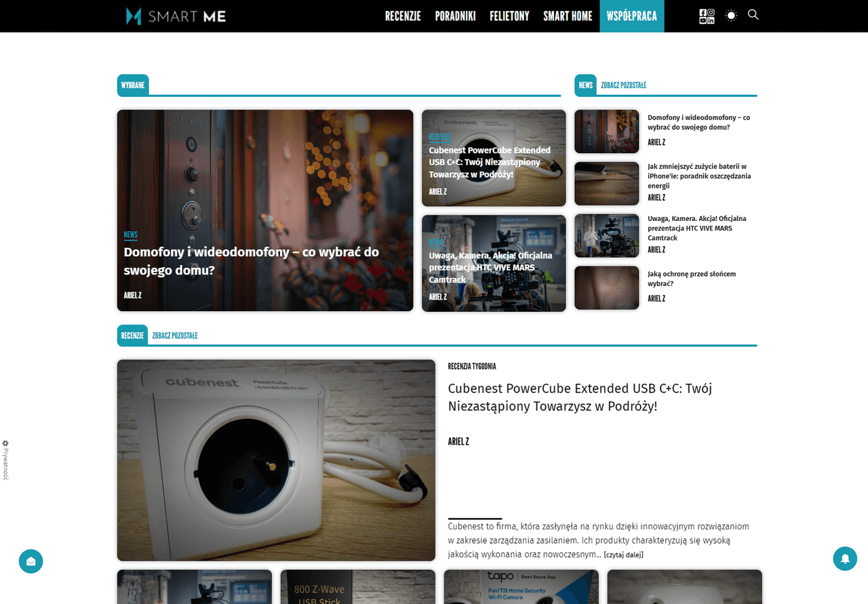
Task: Toggle the sun light/dark mode switch
Action: (x=731, y=16)
